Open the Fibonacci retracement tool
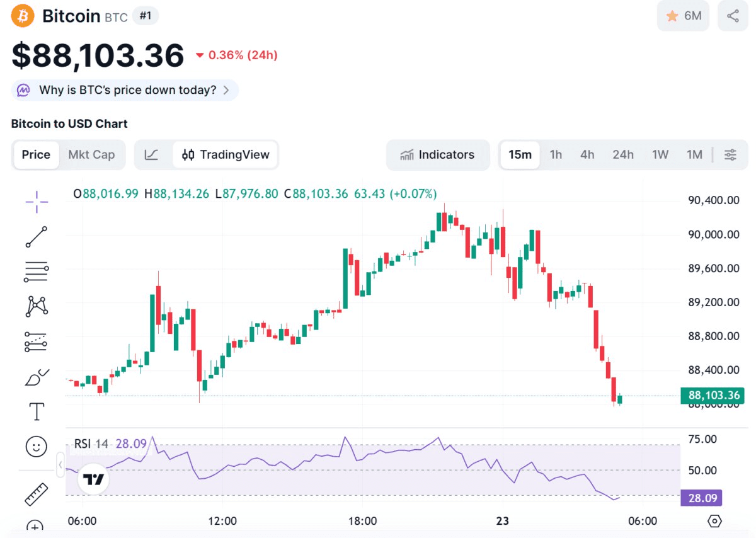Screen dimensions: 756x538 coord(37,272)
